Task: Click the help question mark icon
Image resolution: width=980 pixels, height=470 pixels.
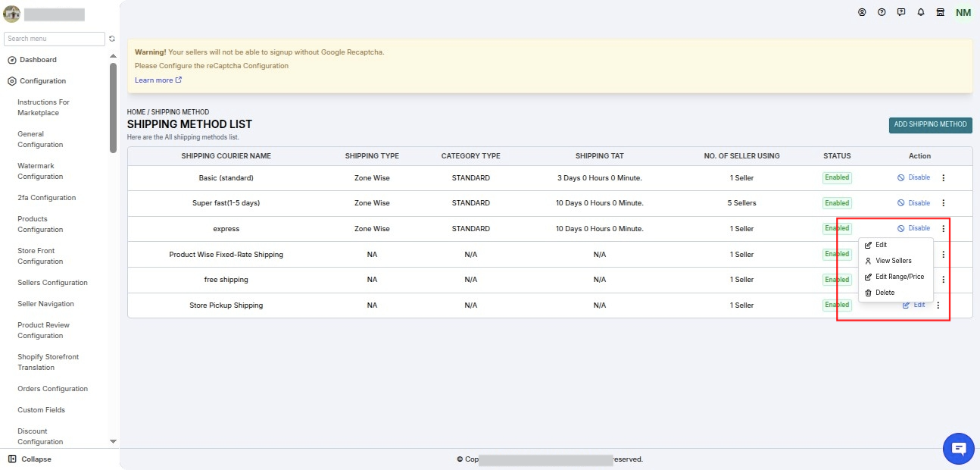Action: click(882, 13)
